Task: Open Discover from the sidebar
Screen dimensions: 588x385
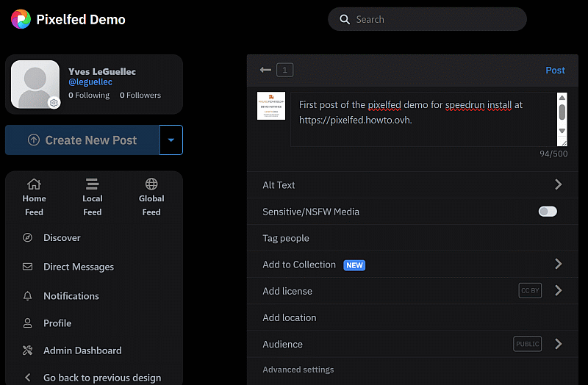Action: tap(62, 238)
